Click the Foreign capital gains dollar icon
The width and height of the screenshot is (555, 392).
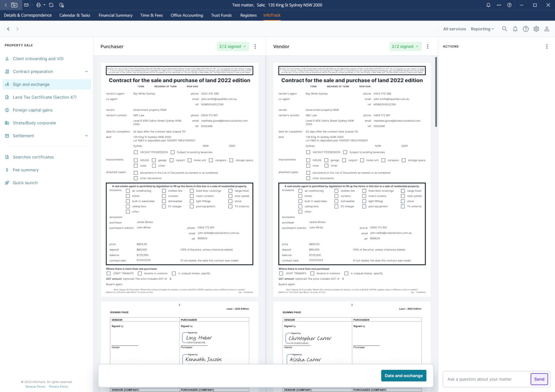7,110
